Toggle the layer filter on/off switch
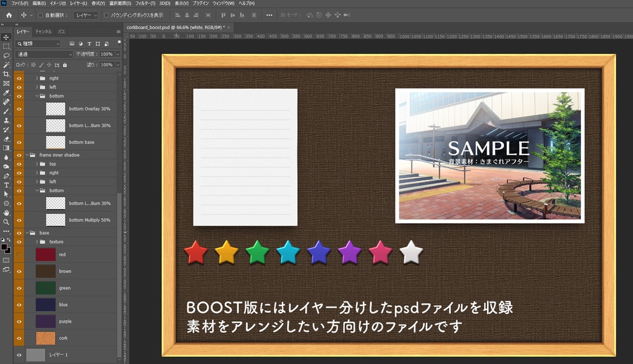Image resolution: width=633 pixels, height=364 pixels. [x=119, y=42]
